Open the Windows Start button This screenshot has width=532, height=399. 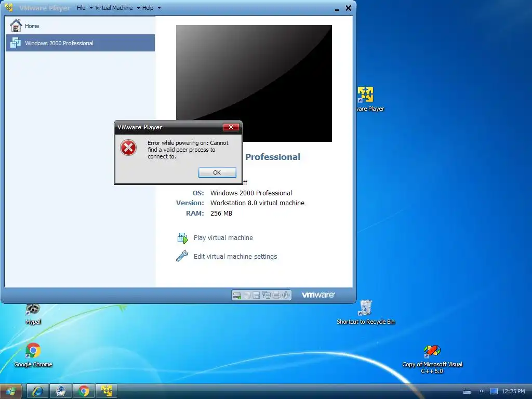pos(10,391)
